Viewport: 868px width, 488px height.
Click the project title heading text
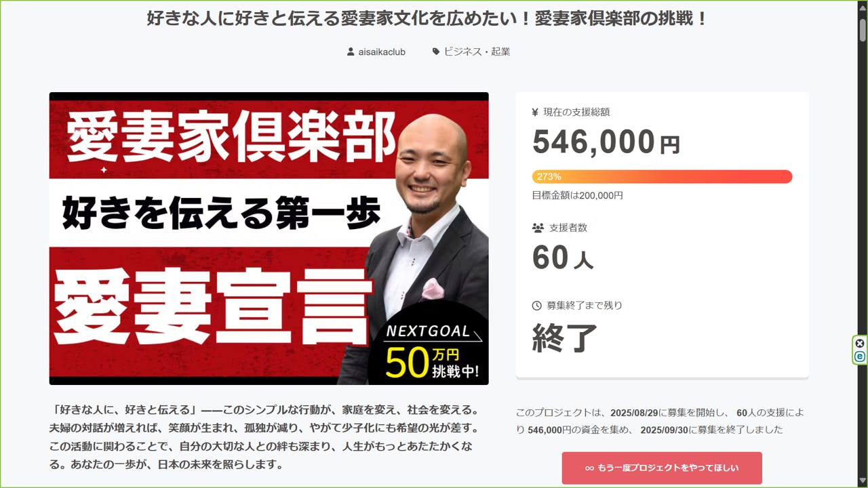[428, 18]
